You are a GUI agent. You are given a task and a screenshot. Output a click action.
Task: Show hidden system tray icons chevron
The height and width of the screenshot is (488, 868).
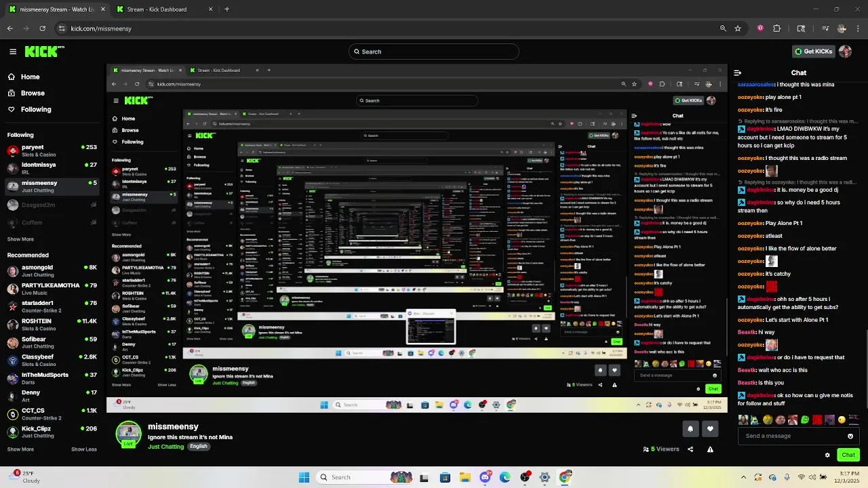pyautogui.click(x=743, y=477)
